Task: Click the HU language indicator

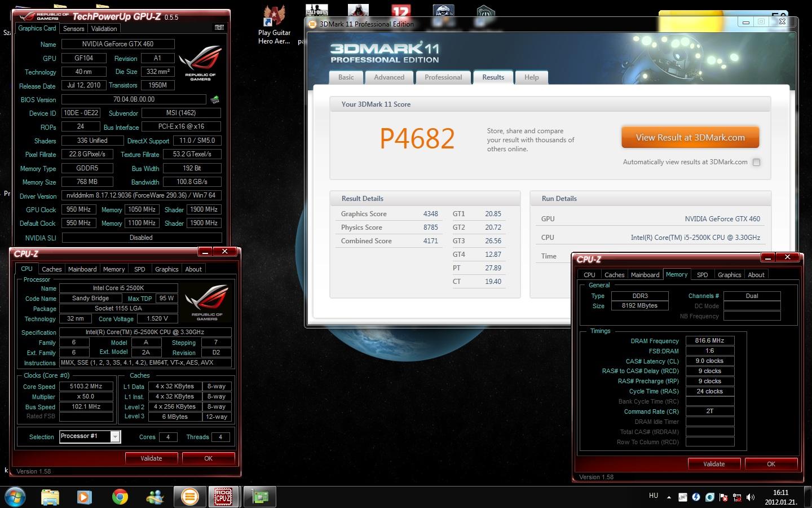Action: tap(654, 496)
